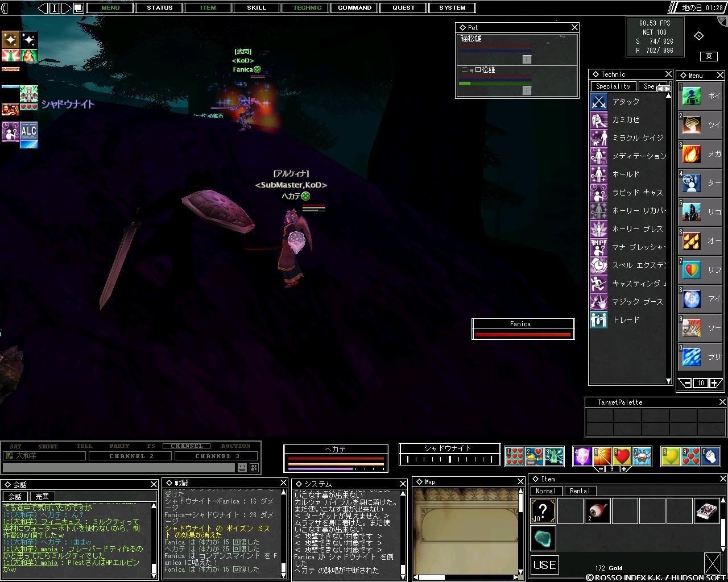Switch to the Rental tab in Item

(579, 491)
